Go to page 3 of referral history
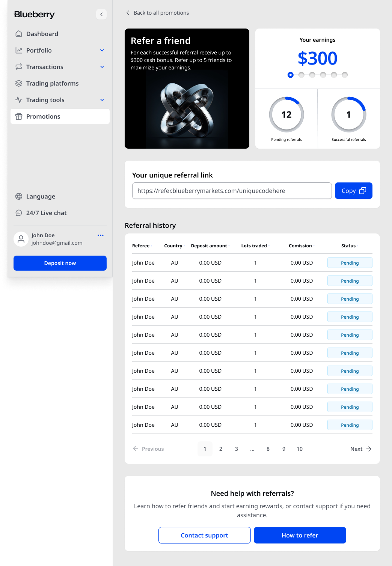 click(237, 449)
